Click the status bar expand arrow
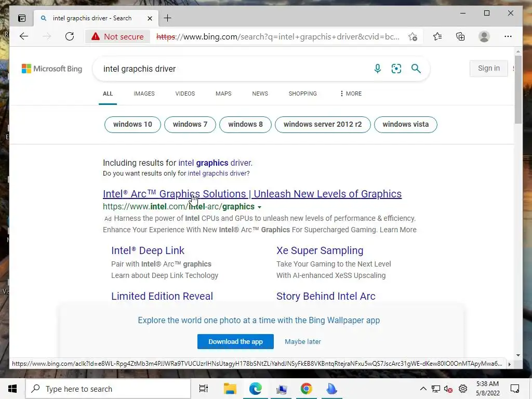This screenshot has height=399, width=532. 509,364
